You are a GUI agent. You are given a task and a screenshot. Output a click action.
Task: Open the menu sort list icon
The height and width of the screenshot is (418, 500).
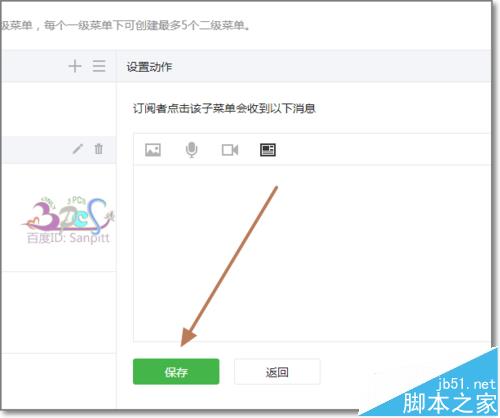coord(99,66)
